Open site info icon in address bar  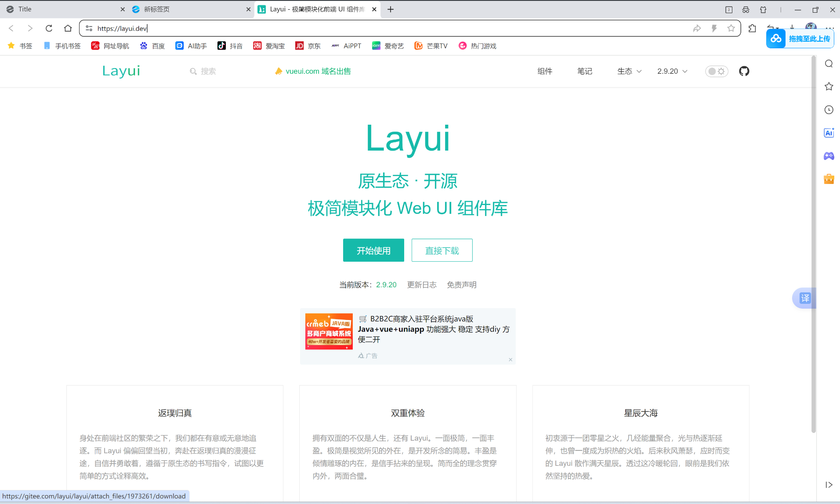pyautogui.click(x=89, y=29)
